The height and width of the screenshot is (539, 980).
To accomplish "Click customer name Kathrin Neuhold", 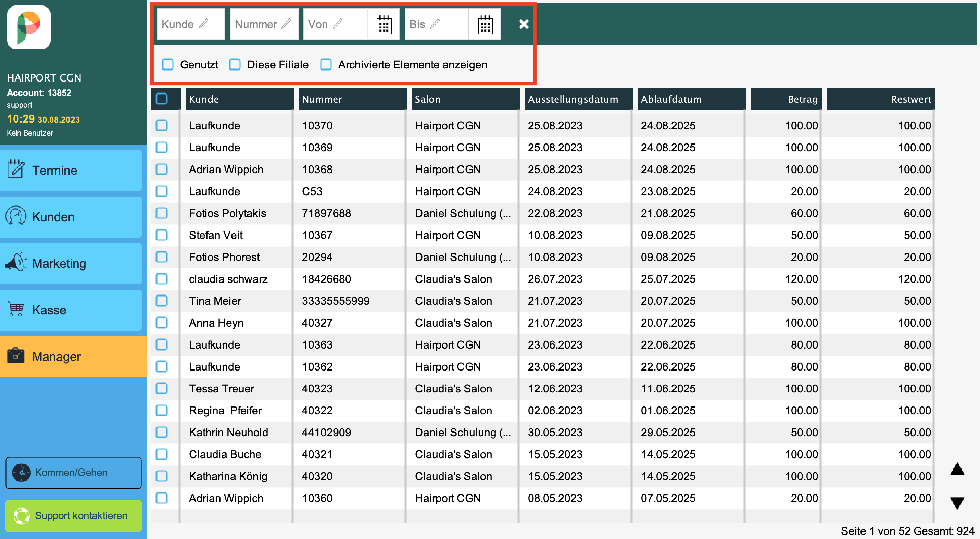I will (x=229, y=432).
